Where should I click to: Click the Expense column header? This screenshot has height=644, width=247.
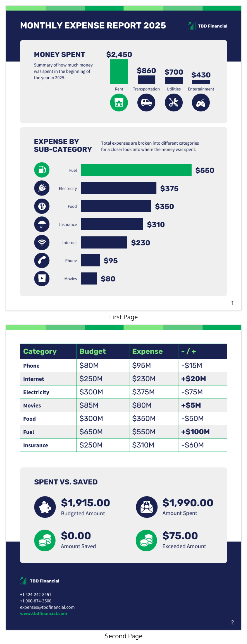(147, 351)
